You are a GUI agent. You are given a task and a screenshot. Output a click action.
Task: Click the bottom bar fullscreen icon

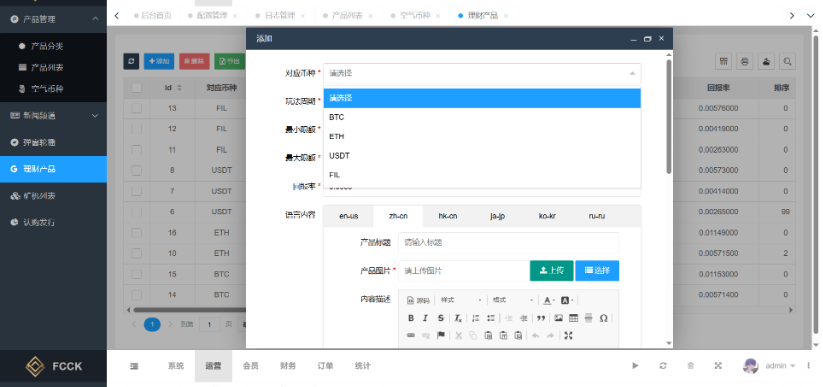pyautogui.click(x=718, y=365)
